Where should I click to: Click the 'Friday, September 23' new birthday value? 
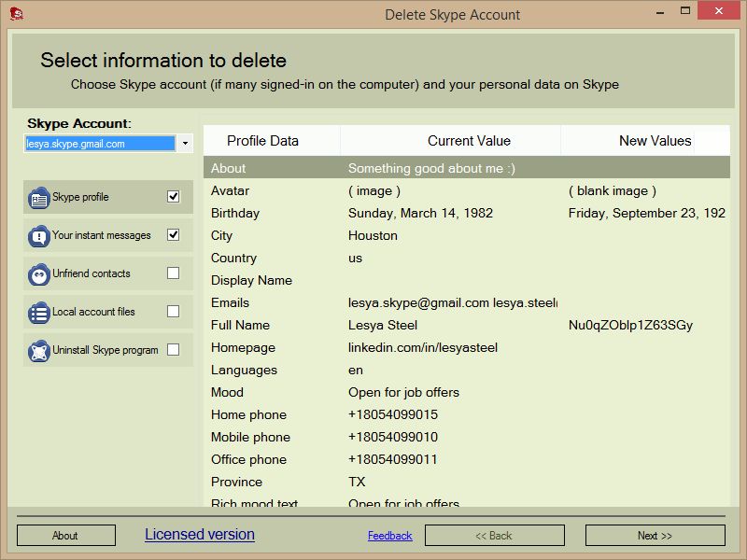pos(647,214)
